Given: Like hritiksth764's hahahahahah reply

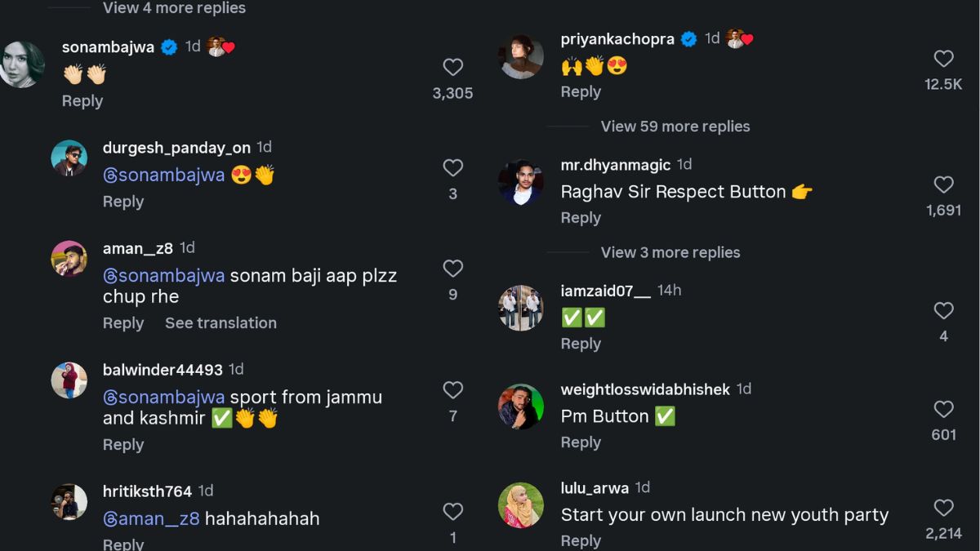Looking at the screenshot, I should coord(452,512).
